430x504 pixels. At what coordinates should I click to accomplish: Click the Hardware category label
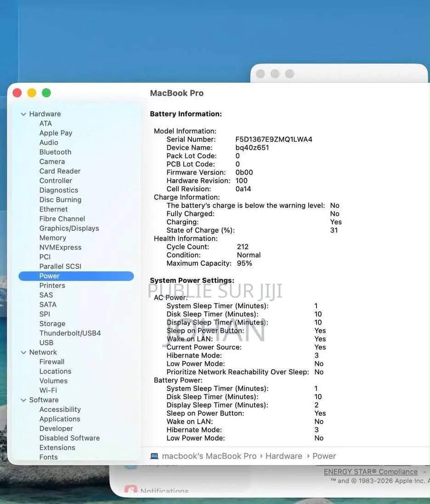45,114
